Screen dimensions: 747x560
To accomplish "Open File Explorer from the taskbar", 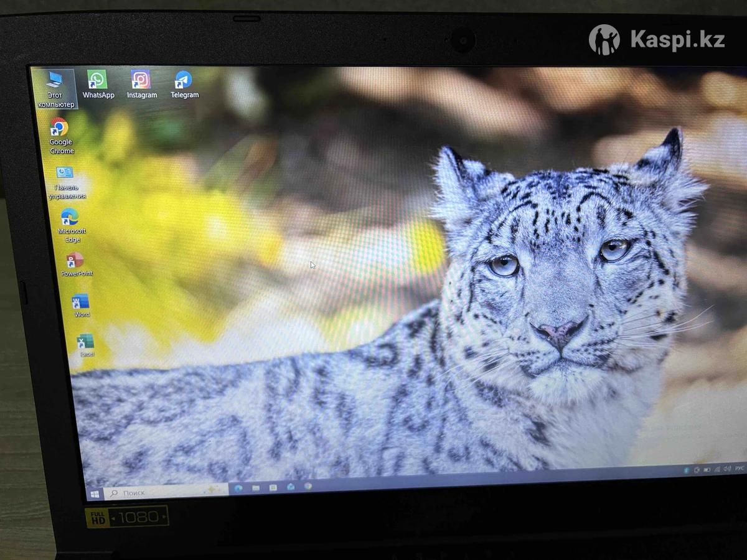I will click(x=256, y=488).
